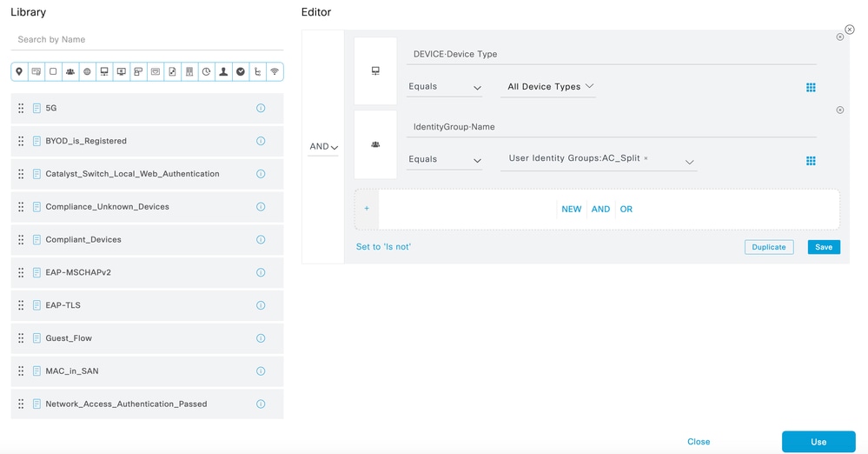Filter library by lock and screen icon
868x454 pixels.
(138, 71)
